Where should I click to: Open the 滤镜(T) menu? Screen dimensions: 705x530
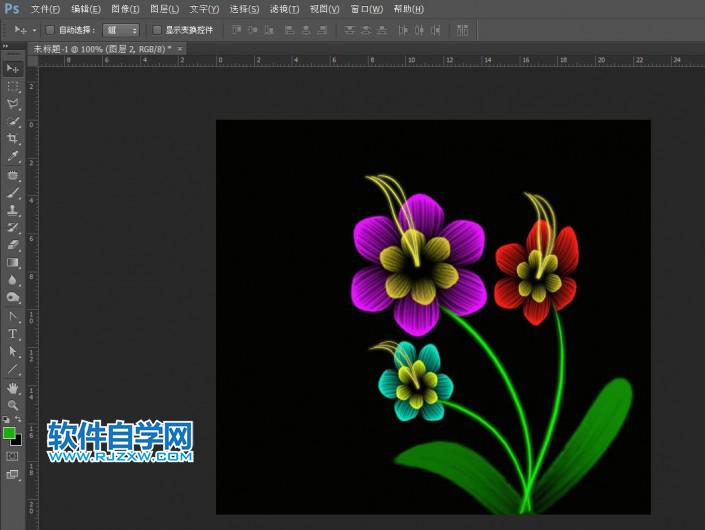[x=284, y=9]
